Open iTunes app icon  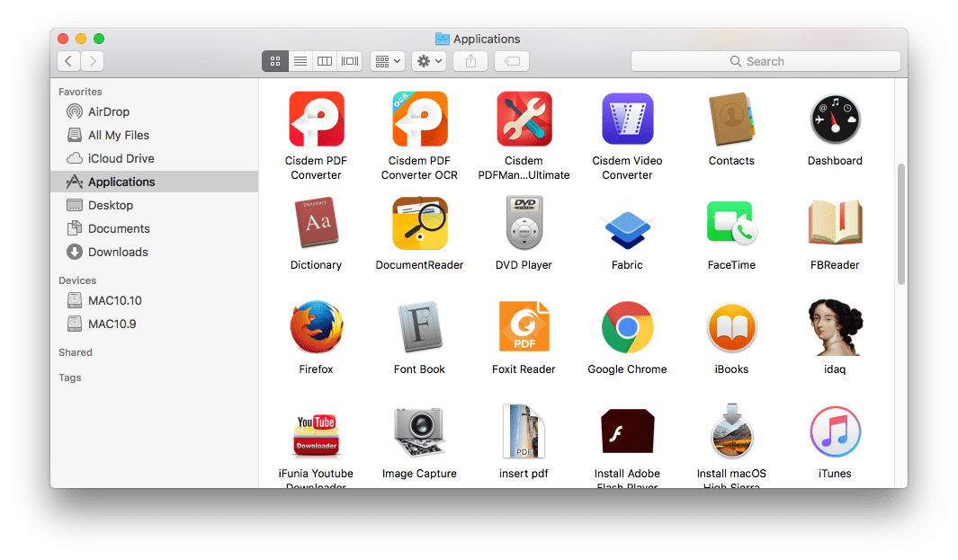pyautogui.click(x=835, y=431)
